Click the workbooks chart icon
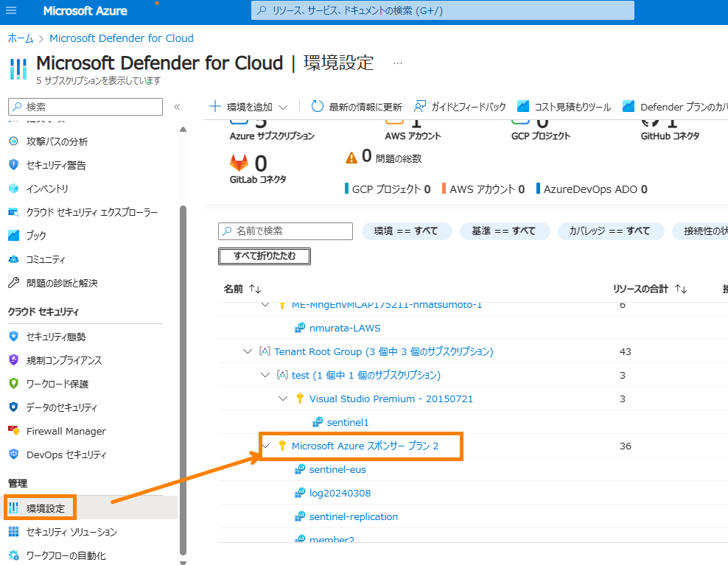This screenshot has width=728, height=565. click(x=13, y=236)
